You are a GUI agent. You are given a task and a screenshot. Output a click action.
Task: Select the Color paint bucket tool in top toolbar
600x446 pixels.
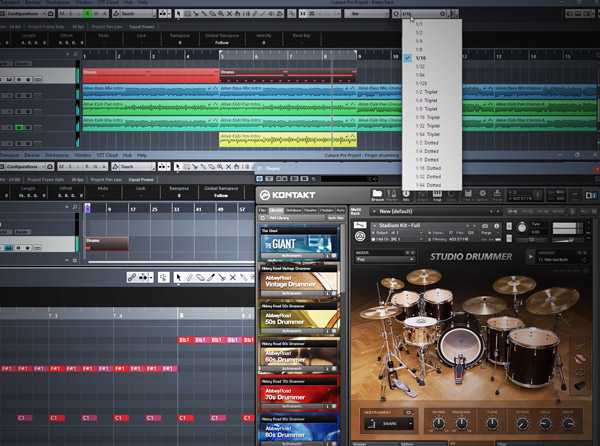[280, 14]
